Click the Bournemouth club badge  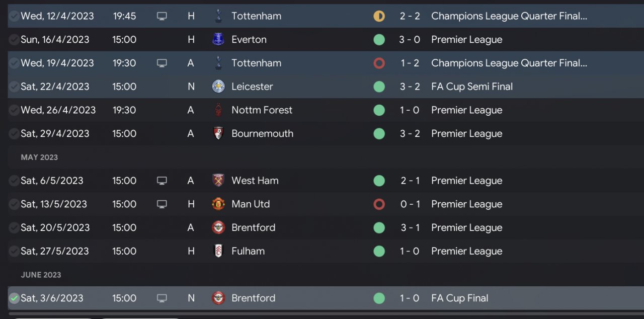[x=218, y=133]
